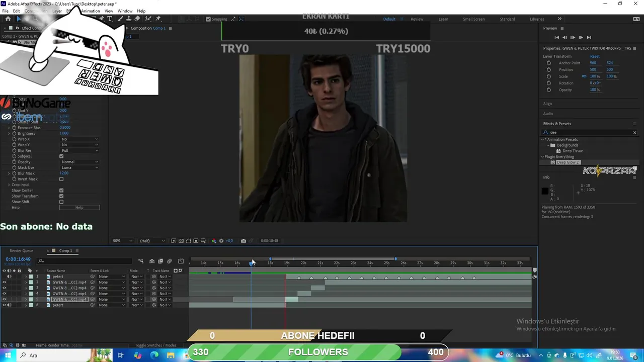Toggle the Subpixel checkbox
This screenshot has width=644, height=362.
61,156
